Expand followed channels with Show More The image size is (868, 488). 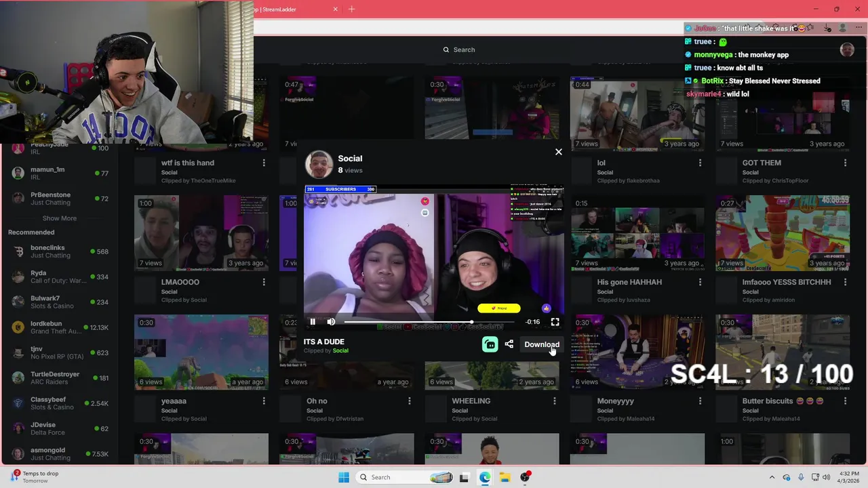tap(60, 218)
